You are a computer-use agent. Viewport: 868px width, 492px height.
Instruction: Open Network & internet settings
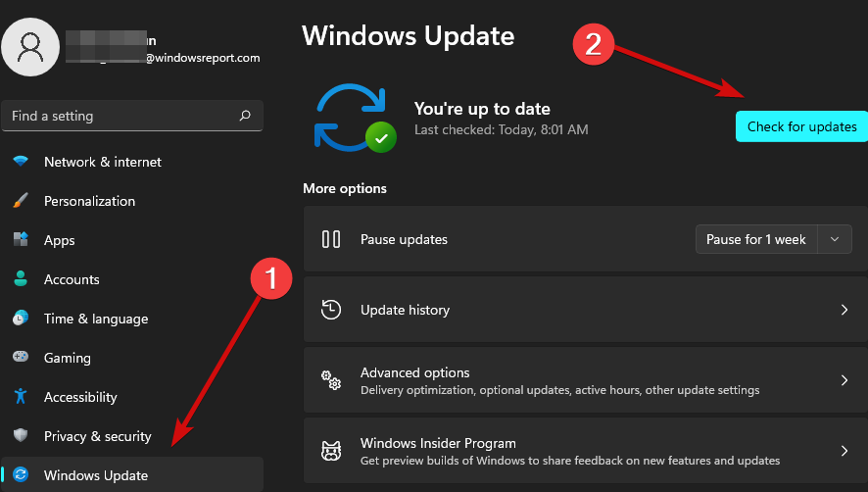pyautogui.click(x=131, y=162)
